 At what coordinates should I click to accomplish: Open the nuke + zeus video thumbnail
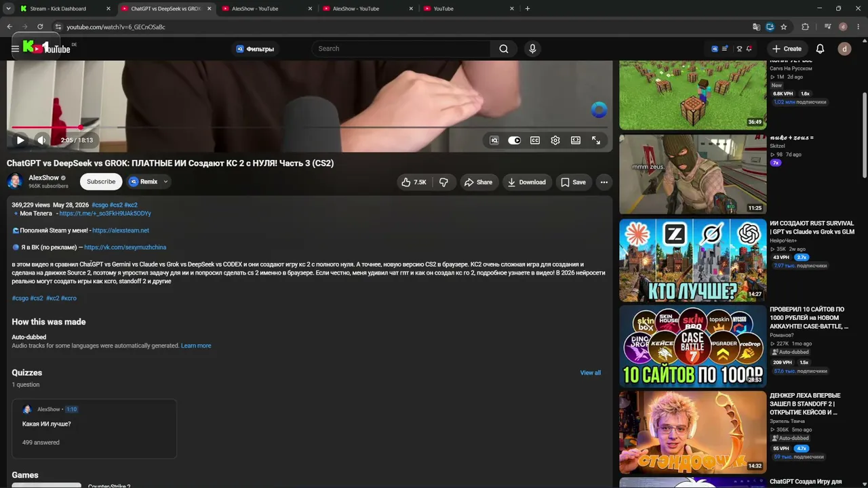tap(693, 174)
